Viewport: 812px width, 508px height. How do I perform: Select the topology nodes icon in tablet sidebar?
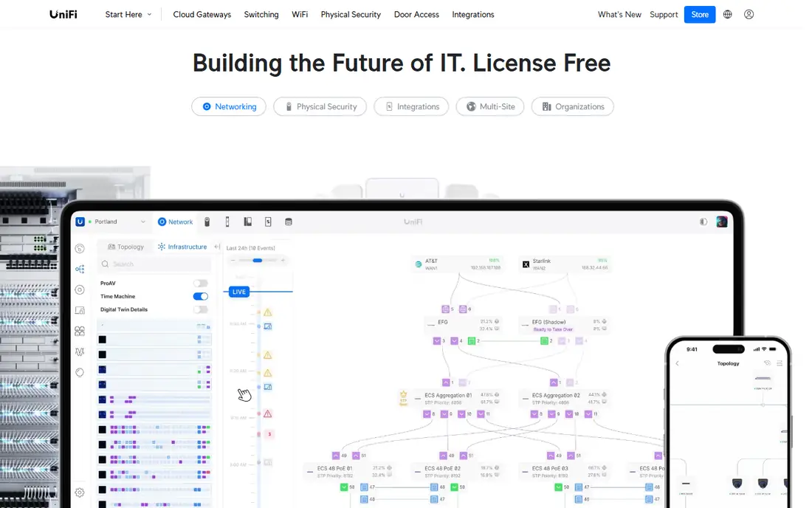point(79,269)
